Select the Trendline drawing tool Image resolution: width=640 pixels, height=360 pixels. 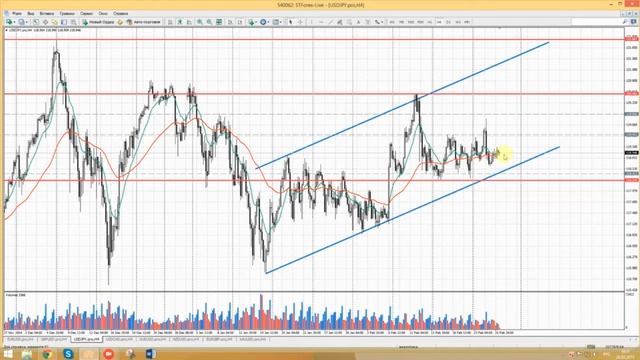pyautogui.click(x=330, y=22)
